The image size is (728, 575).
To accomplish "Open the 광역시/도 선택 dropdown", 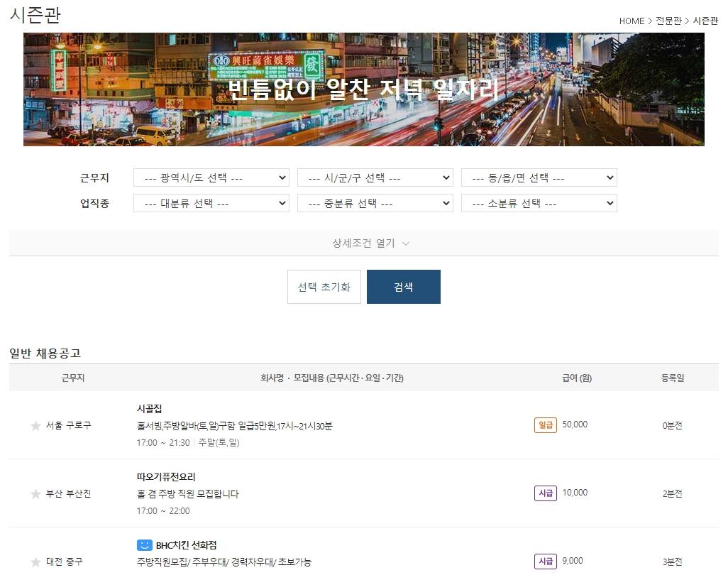I will point(211,177).
